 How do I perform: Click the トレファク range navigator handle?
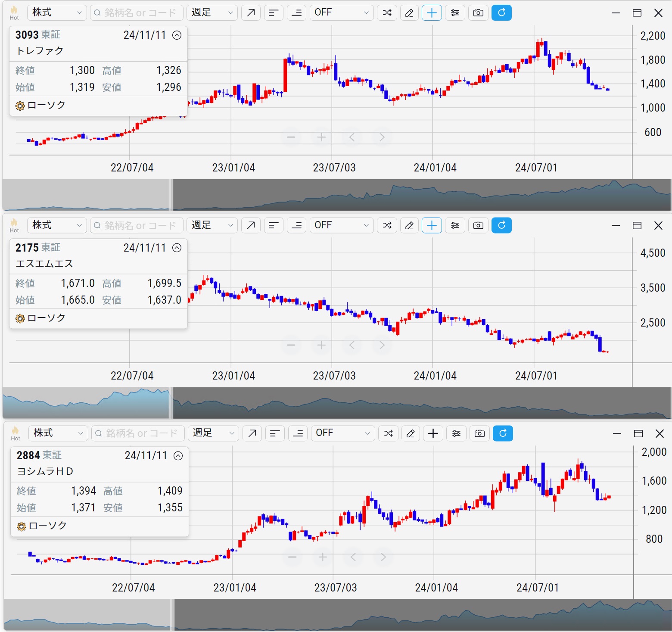(x=171, y=195)
